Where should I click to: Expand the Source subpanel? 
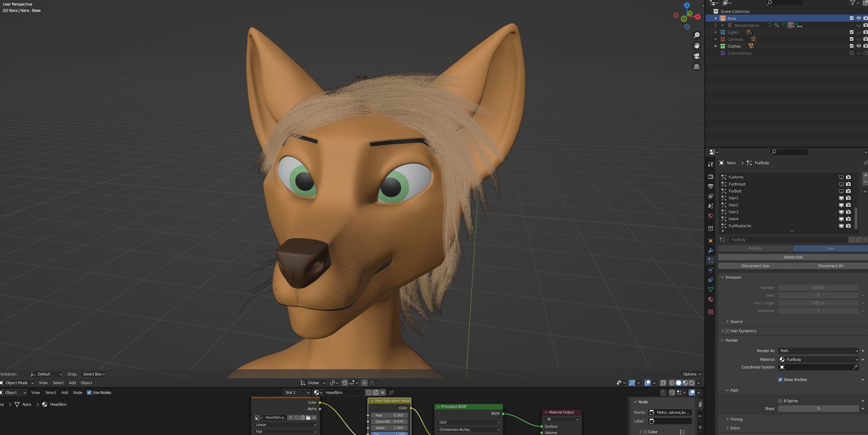point(727,322)
